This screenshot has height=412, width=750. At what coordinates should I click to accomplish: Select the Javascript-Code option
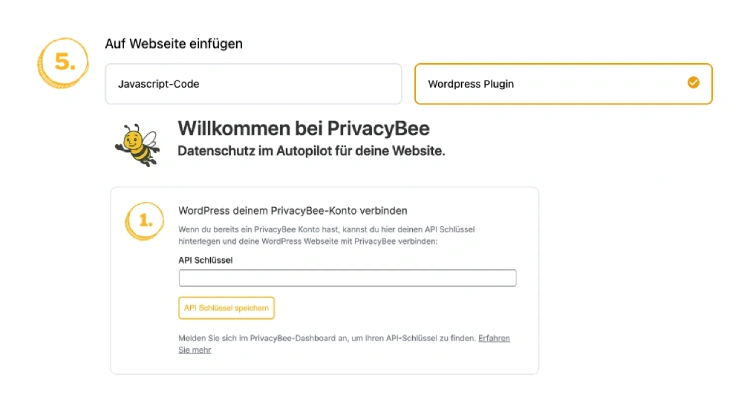click(252, 84)
